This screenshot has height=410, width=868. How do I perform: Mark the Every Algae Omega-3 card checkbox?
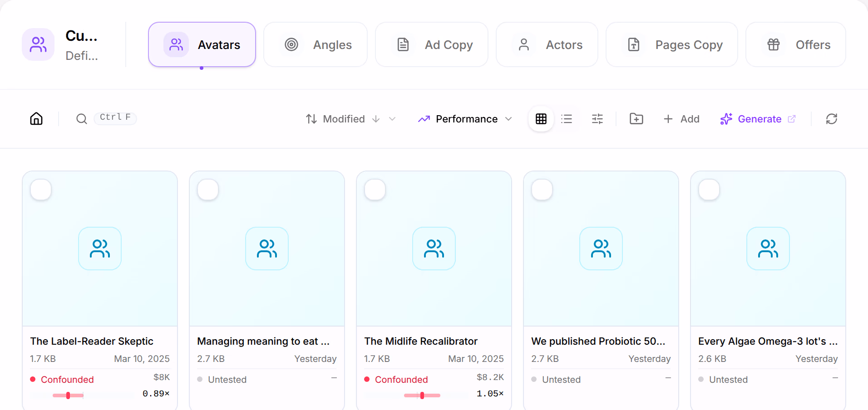point(709,190)
